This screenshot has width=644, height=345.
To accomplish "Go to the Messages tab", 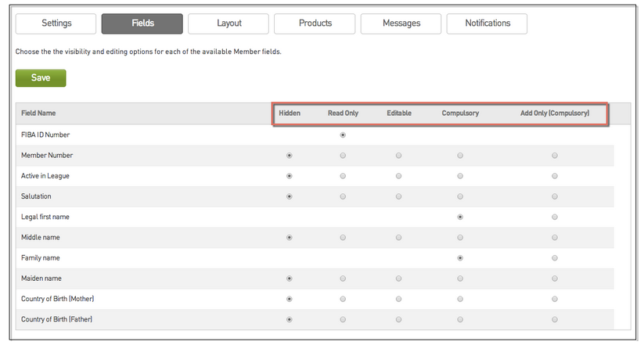I will tap(401, 23).
